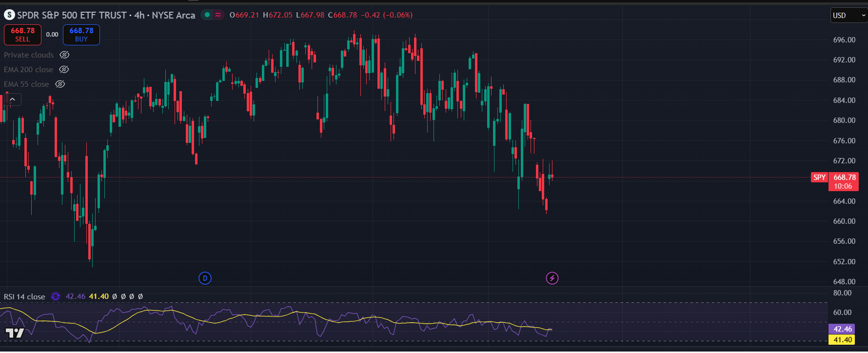Click the yellow 41.40 tag on RSI scale
The height and width of the screenshot is (353, 868).
(843, 340)
